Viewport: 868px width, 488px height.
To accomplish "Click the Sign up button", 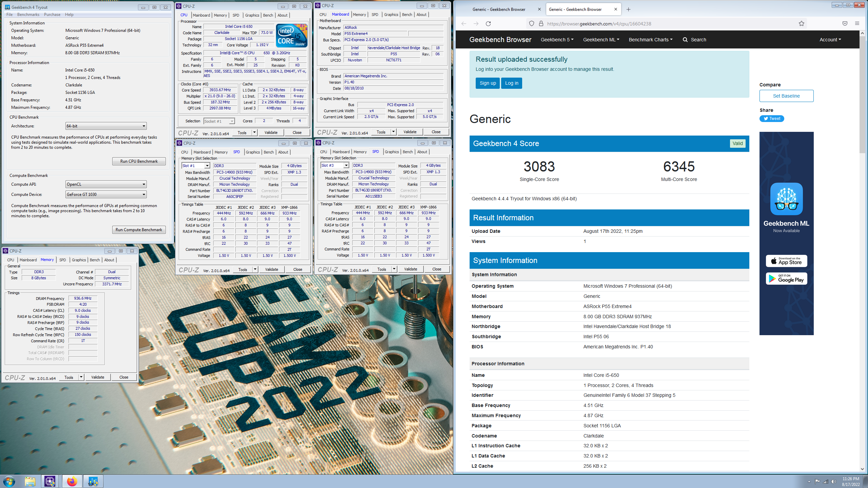I will pyautogui.click(x=488, y=83).
